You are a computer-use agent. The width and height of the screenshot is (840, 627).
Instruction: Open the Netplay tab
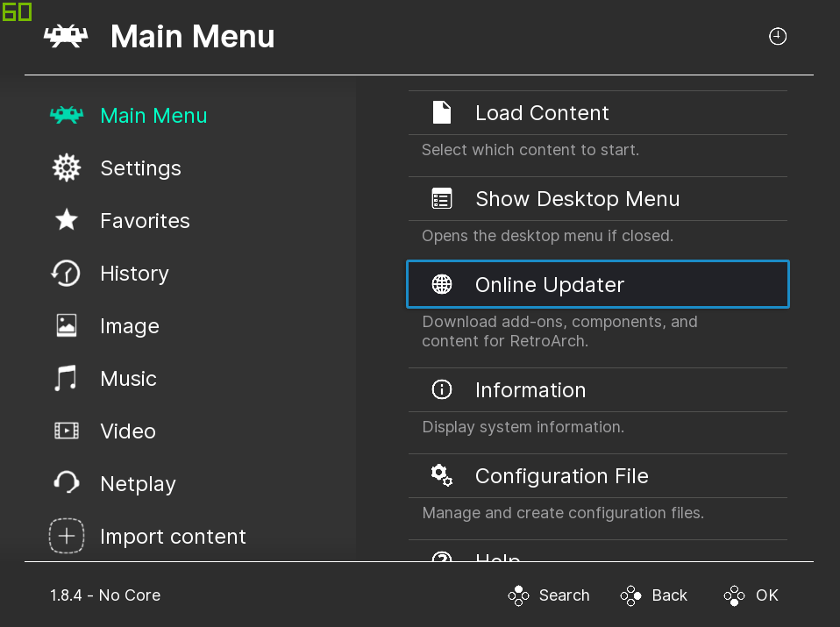pyautogui.click(x=139, y=484)
